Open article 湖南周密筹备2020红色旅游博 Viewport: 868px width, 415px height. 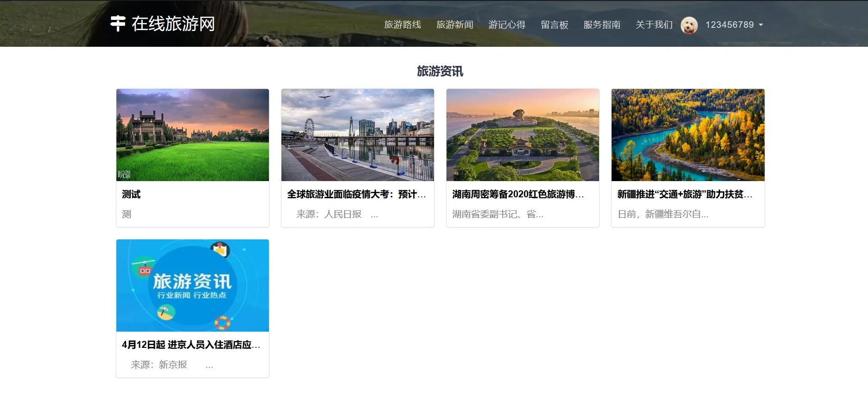(518, 194)
